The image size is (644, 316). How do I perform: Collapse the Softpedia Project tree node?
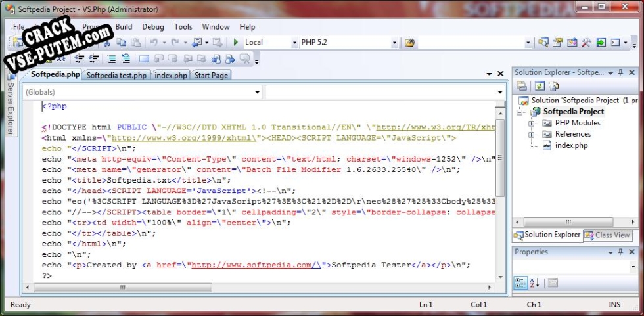[520, 112]
